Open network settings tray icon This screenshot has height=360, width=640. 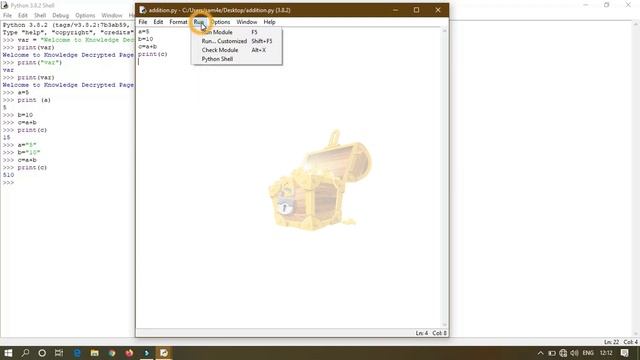[563, 353]
